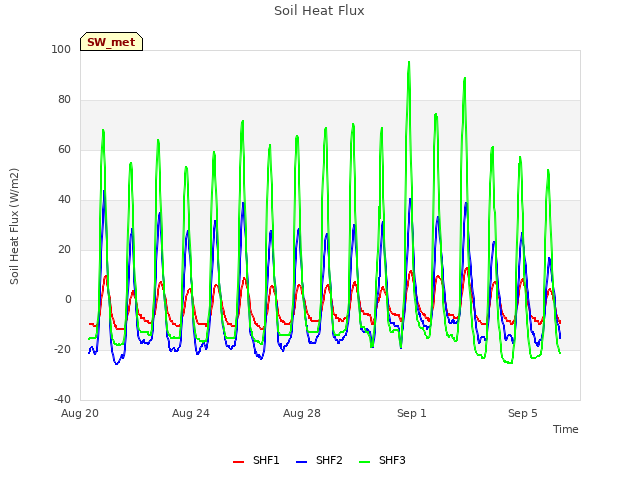Click the 40 y-axis tick label
Screen dimensions: 640x480
(64, 200)
